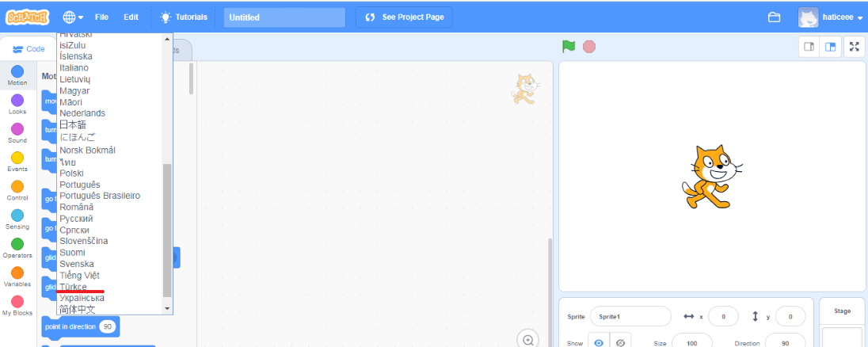Click the Scratch logo
The image size is (868, 347).
coord(27,17)
